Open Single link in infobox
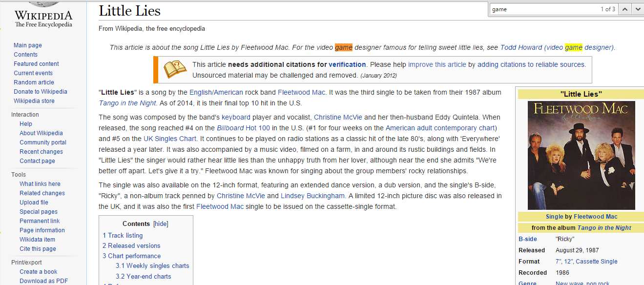 555,217
